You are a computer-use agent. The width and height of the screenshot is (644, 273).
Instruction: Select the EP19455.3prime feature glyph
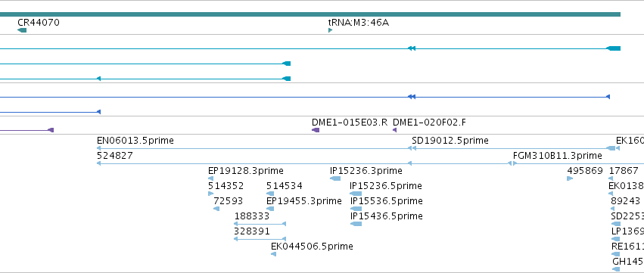coord(270,209)
